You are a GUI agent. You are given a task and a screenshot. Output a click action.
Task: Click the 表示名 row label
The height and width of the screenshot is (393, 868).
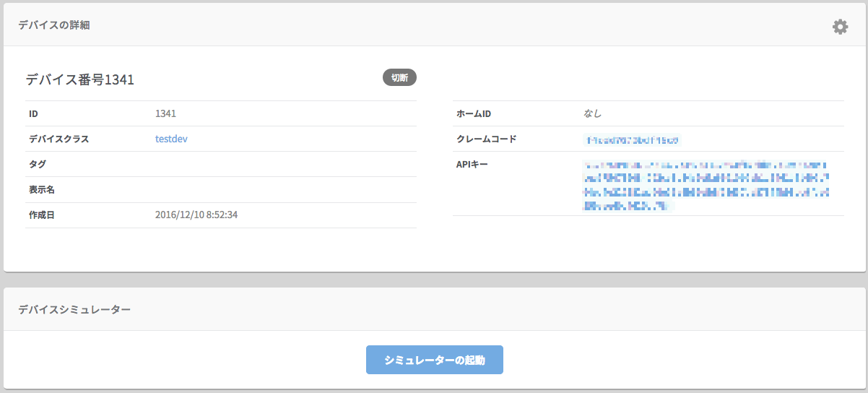click(42, 190)
